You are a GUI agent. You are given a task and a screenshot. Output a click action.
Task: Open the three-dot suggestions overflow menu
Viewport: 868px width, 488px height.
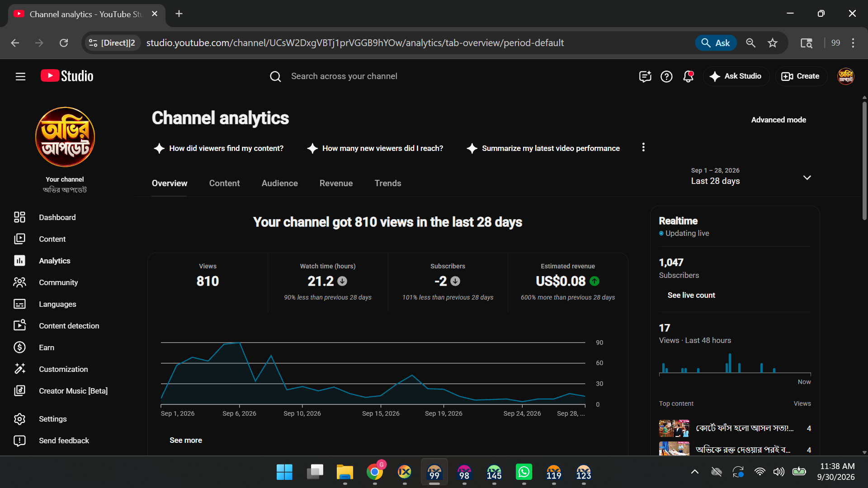[643, 147]
